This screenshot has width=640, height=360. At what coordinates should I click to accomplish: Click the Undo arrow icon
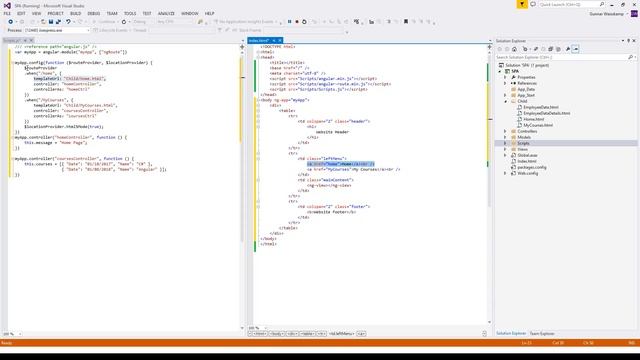pos(68,22)
